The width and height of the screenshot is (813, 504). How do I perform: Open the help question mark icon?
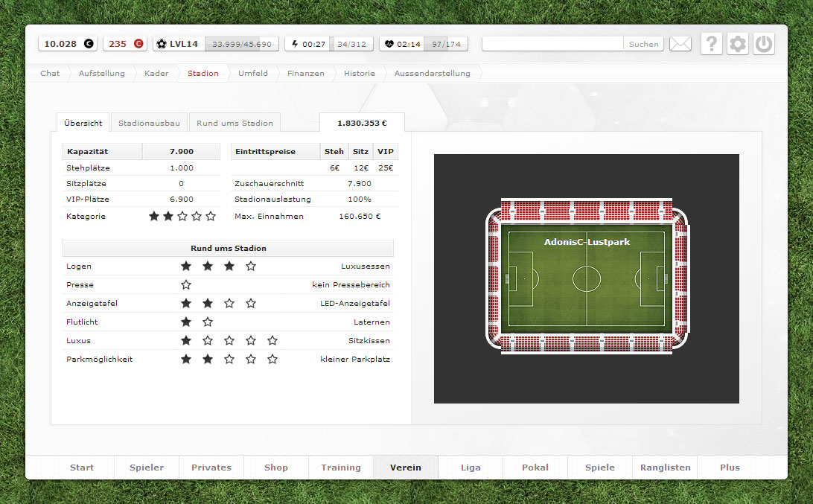(x=712, y=44)
